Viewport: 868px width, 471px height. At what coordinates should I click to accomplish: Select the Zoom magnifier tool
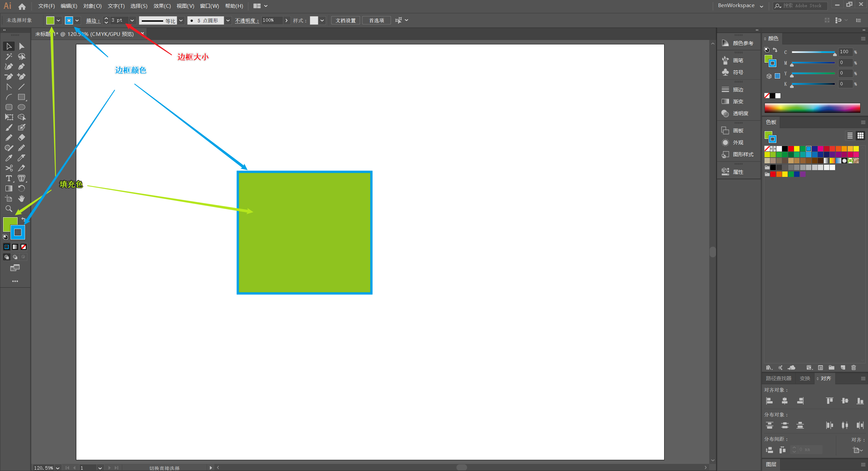tap(9, 209)
